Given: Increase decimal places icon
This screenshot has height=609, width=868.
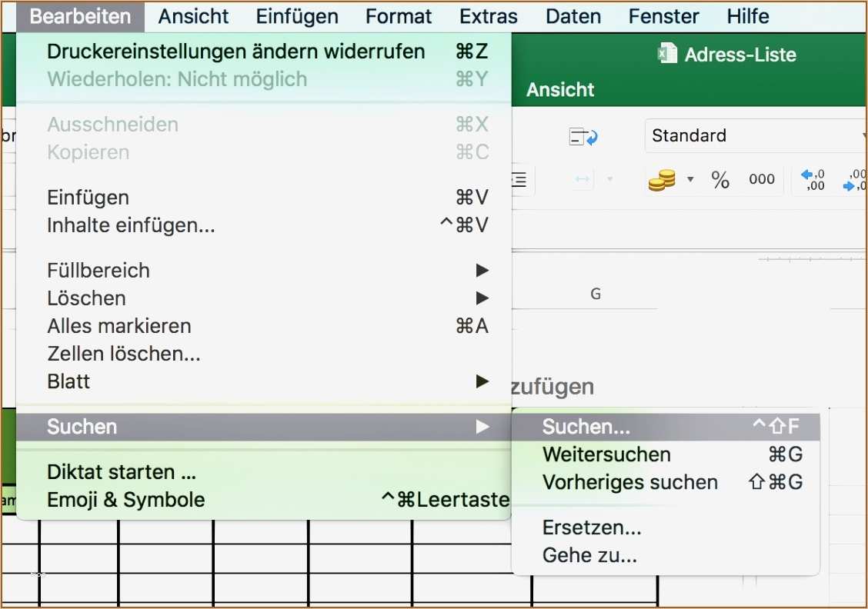Looking at the screenshot, I should pos(813,180).
